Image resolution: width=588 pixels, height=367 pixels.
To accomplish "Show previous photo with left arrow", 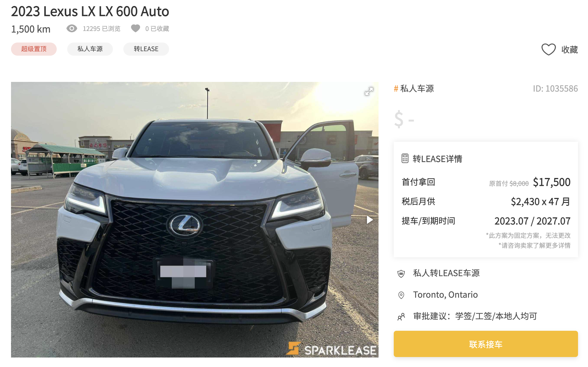I will click(20, 220).
